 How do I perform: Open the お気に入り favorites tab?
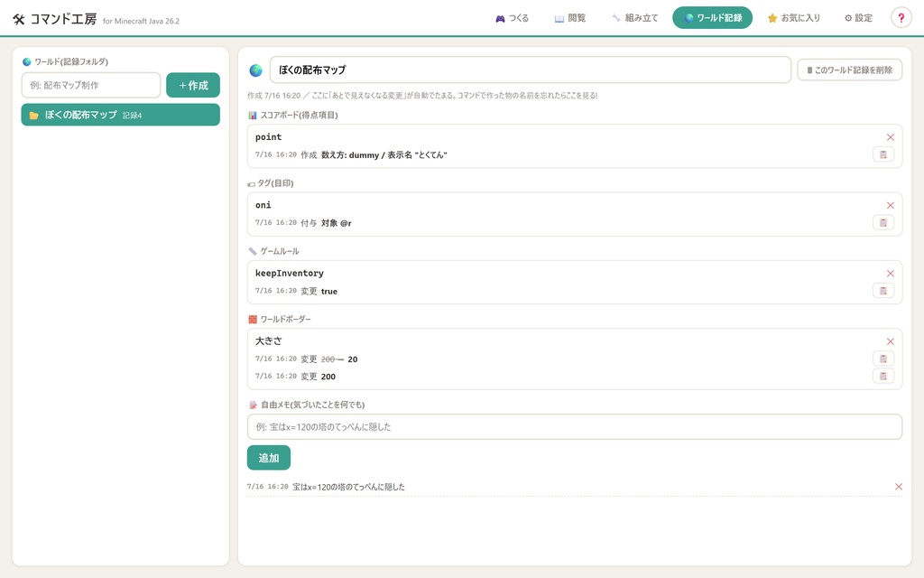click(794, 18)
